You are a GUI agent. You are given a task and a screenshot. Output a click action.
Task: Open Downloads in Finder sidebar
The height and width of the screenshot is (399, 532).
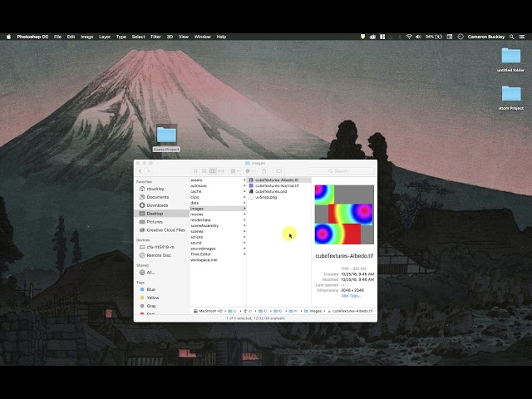tap(162, 205)
